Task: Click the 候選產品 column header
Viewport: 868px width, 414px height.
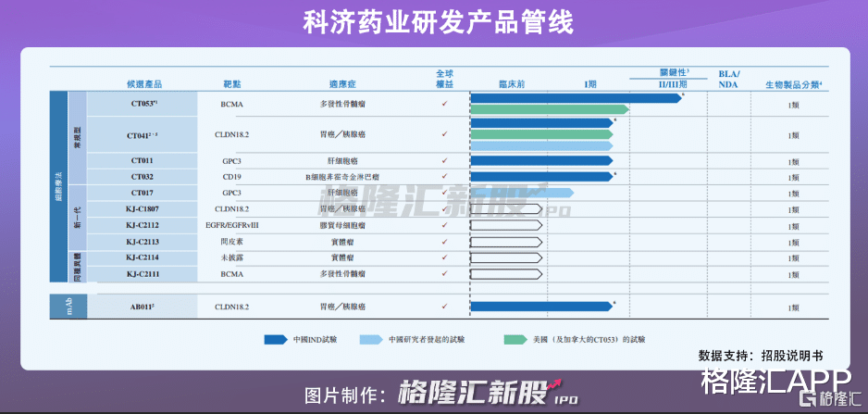Action: click(144, 85)
